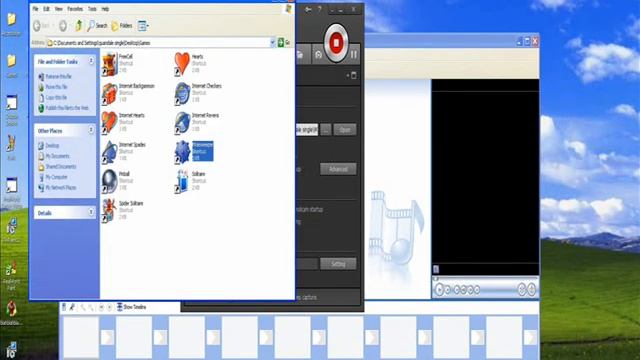Open the View menu
Viewport: 640px width, 360px height.
coord(59,9)
